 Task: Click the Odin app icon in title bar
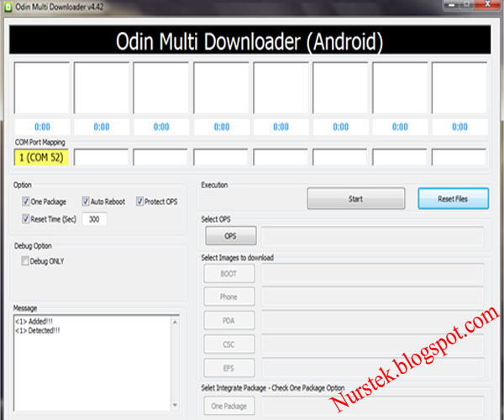(8, 7)
